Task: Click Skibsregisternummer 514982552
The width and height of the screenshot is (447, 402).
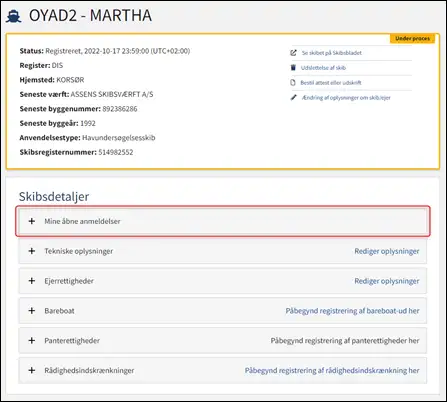Action: 116,152
